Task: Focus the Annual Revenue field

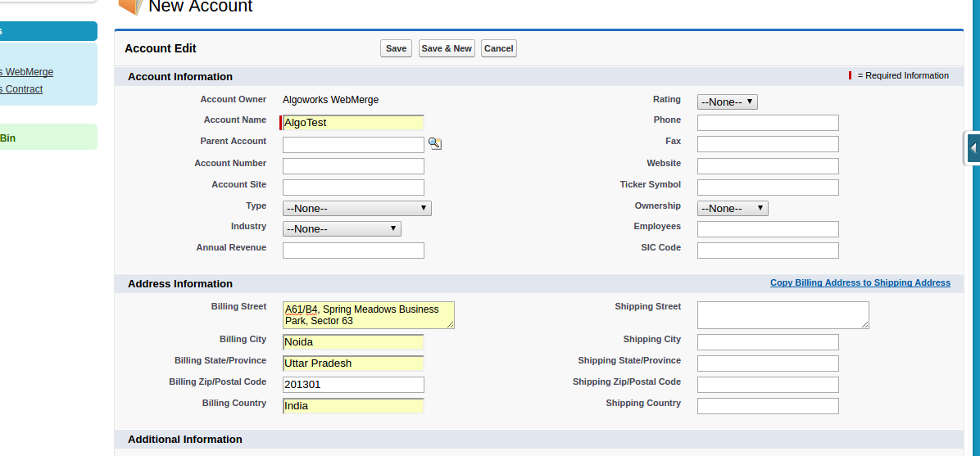Action: click(353, 251)
